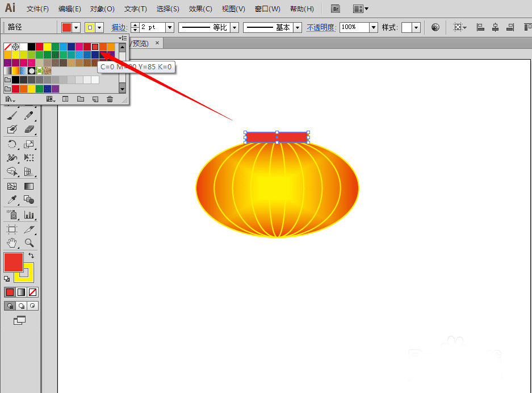
Task: Select the Eraser tool
Action: pos(29,129)
